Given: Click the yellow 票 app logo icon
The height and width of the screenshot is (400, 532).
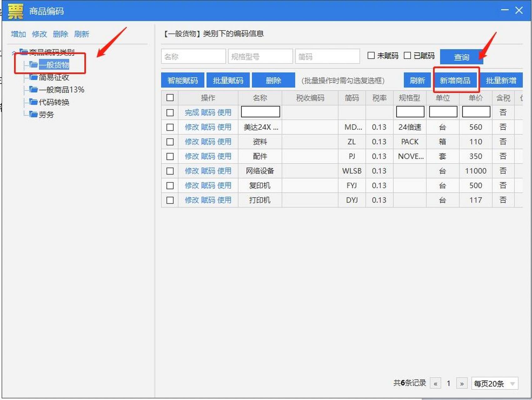Looking at the screenshot, I should click(15, 11).
